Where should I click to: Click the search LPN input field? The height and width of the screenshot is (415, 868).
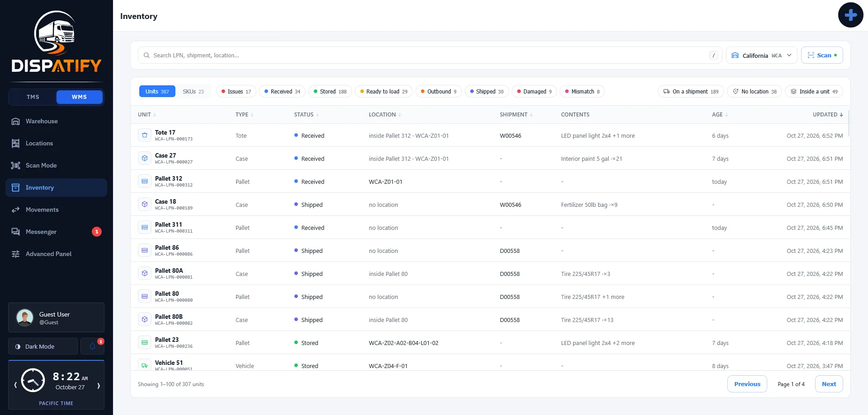pos(429,55)
